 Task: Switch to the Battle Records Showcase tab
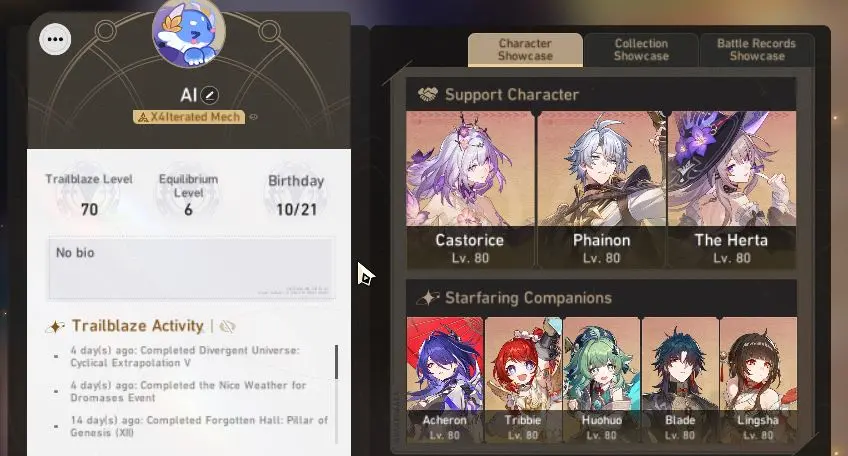click(x=757, y=50)
